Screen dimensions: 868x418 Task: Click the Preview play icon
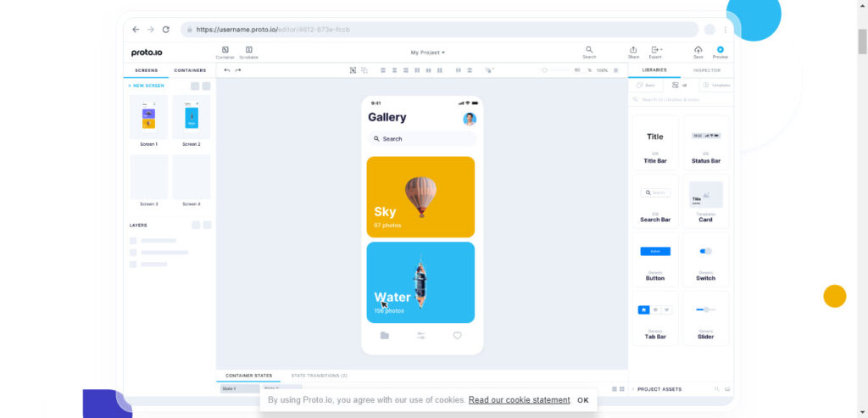coord(721,49)
